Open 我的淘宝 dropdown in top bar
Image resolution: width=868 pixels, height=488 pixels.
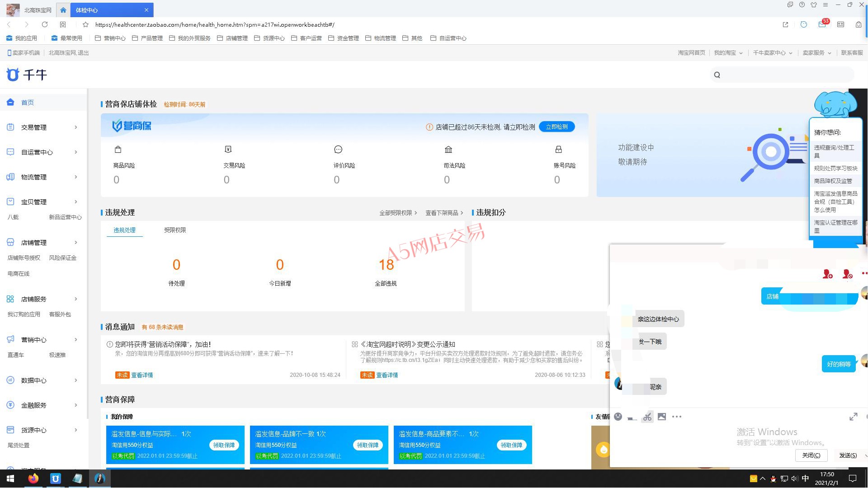[728, 53]
